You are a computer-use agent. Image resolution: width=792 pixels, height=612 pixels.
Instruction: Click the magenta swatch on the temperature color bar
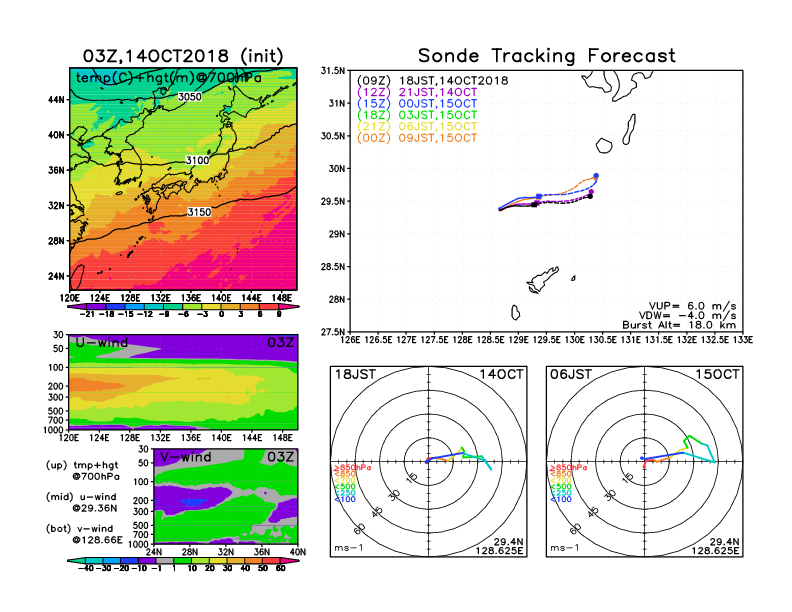(289, 307)
